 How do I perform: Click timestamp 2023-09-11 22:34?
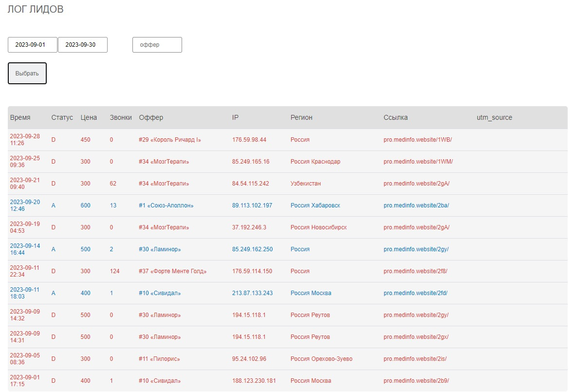point(24,271)
